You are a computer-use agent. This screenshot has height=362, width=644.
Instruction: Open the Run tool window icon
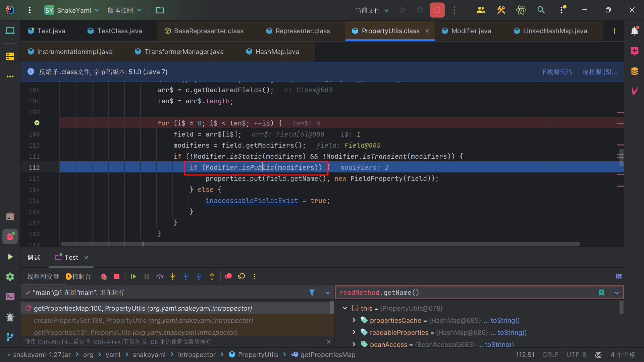point(10,257)
